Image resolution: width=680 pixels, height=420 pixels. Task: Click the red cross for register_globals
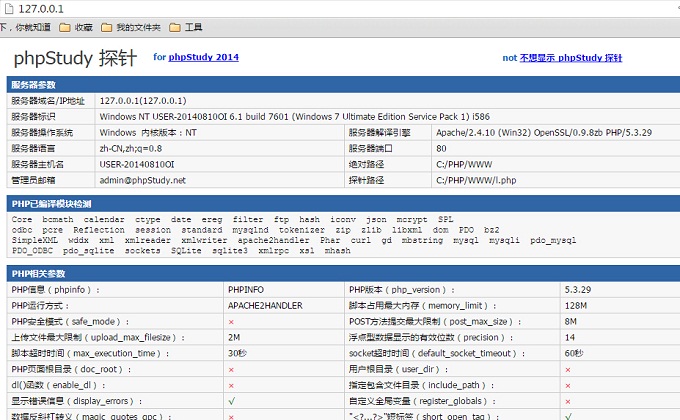(568, 402)
